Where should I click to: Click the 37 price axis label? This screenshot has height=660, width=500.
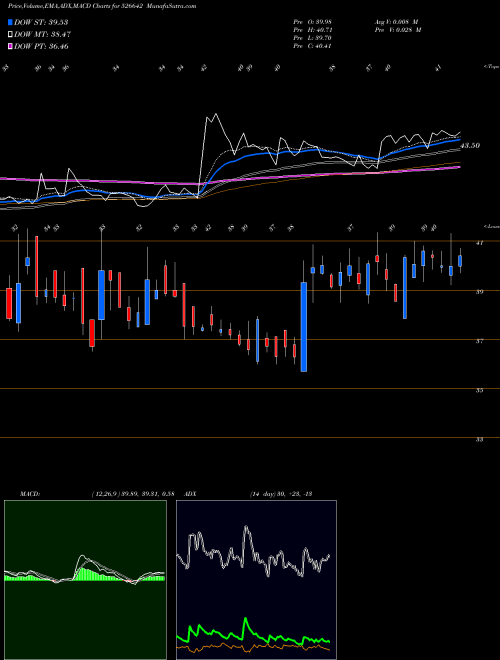coord(480,341)
